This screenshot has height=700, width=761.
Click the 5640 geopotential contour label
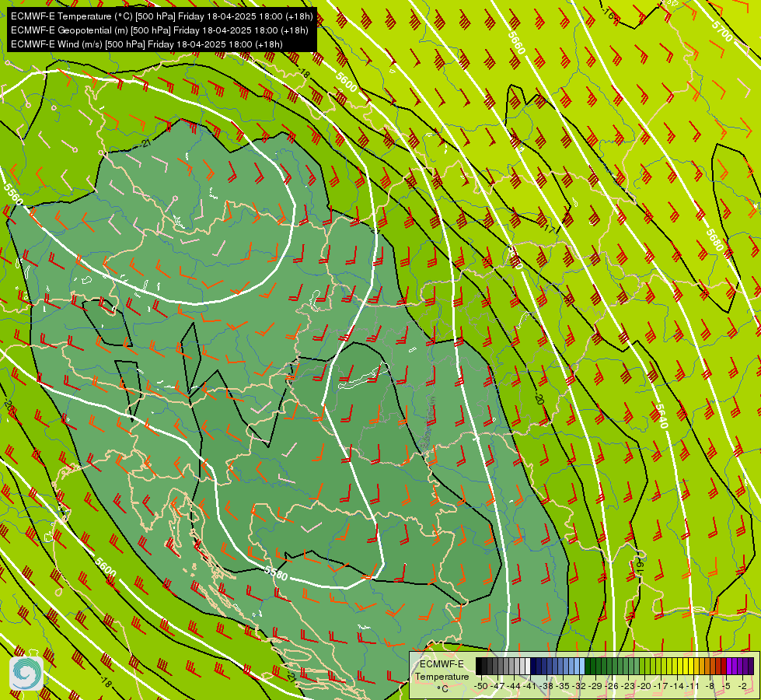pyautogui.click(x=661, y=416)
